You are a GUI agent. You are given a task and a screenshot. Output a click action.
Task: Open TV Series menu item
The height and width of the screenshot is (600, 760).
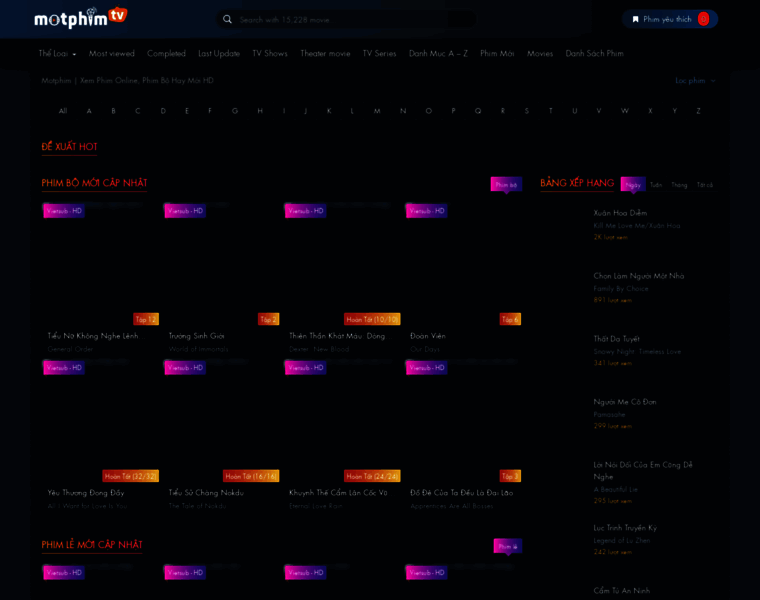pyautogui.click(x=380, y=54)
